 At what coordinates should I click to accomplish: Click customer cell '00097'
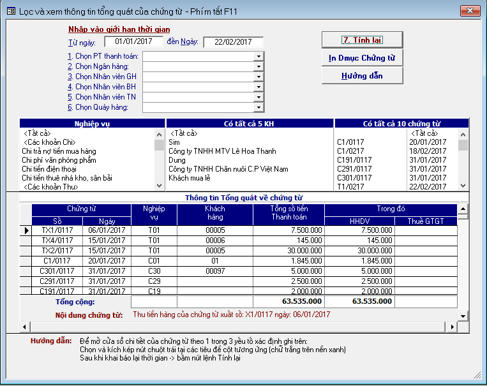coord(215,271)
